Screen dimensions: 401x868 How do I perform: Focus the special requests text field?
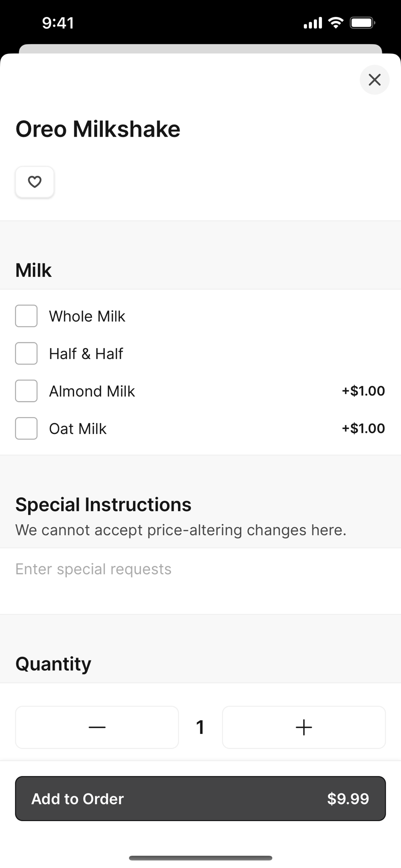coord(200,581)
